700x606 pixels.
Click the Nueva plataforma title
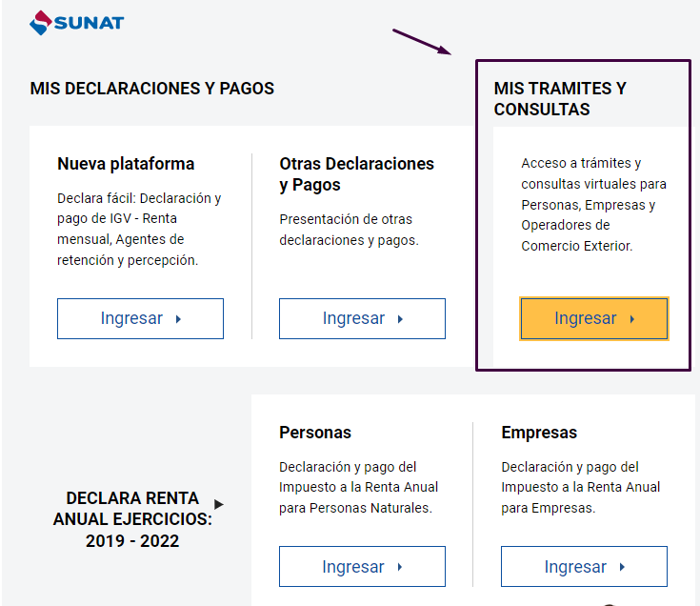[x=126, y=164]
